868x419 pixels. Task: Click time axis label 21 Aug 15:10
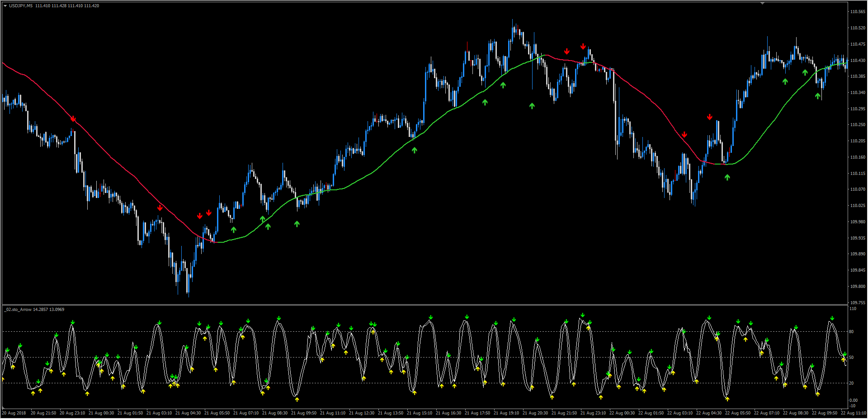(x=420, y=413)
